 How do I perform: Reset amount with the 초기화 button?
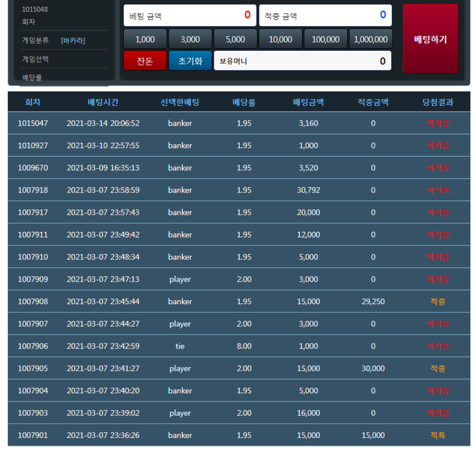190,60
